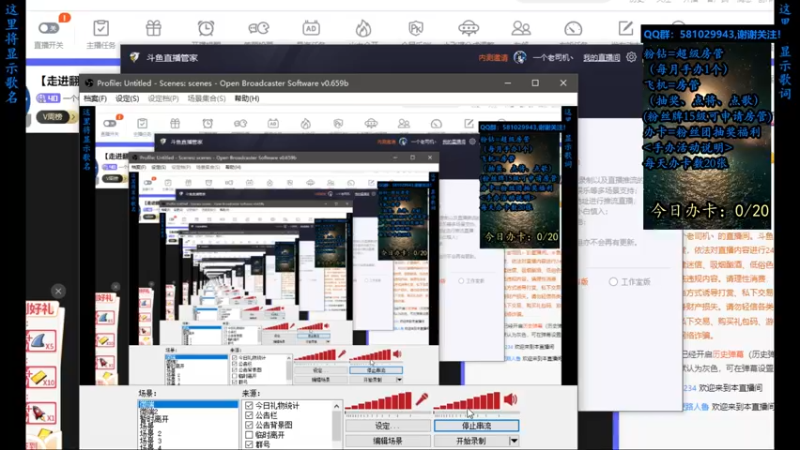The width and height of the screenshot is (800, 450).
Task: Click the 斗鱼直播管家 logo icon
Action: coord(134,58)
